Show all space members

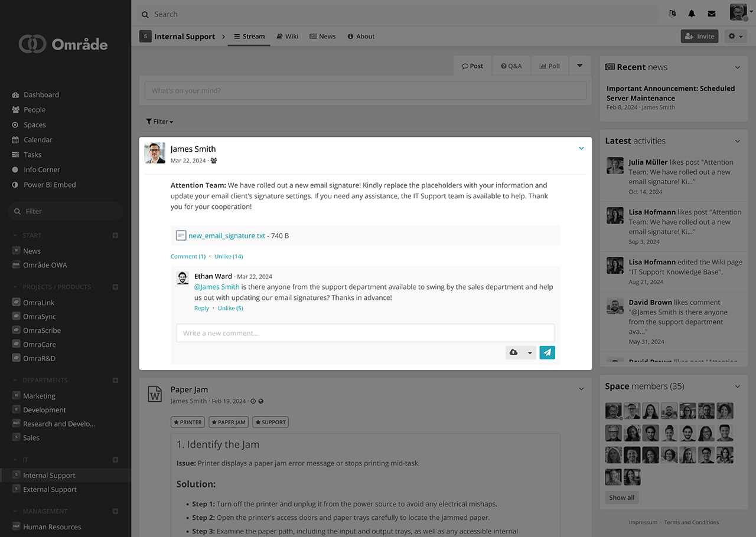point(621,497)
